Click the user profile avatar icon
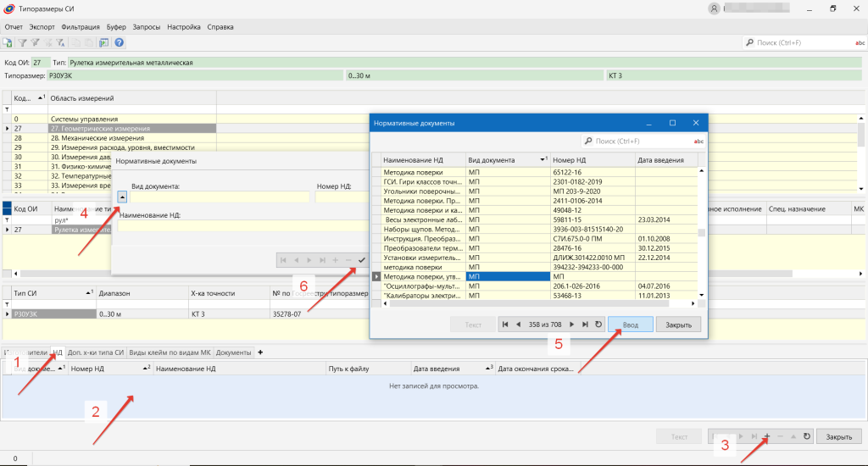Viewport: 868px width, 466px height. [714, 8]
